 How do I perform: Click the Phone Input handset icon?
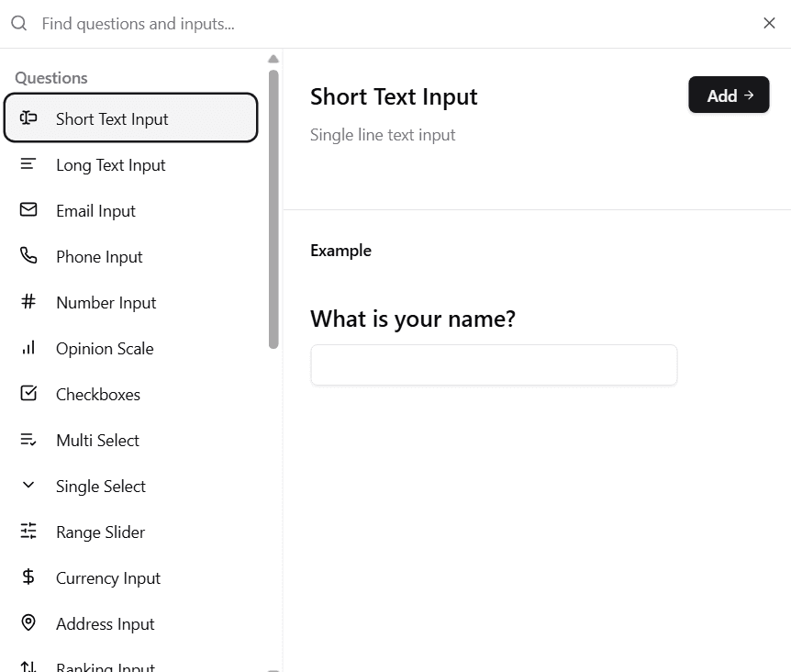pos(28,255)
